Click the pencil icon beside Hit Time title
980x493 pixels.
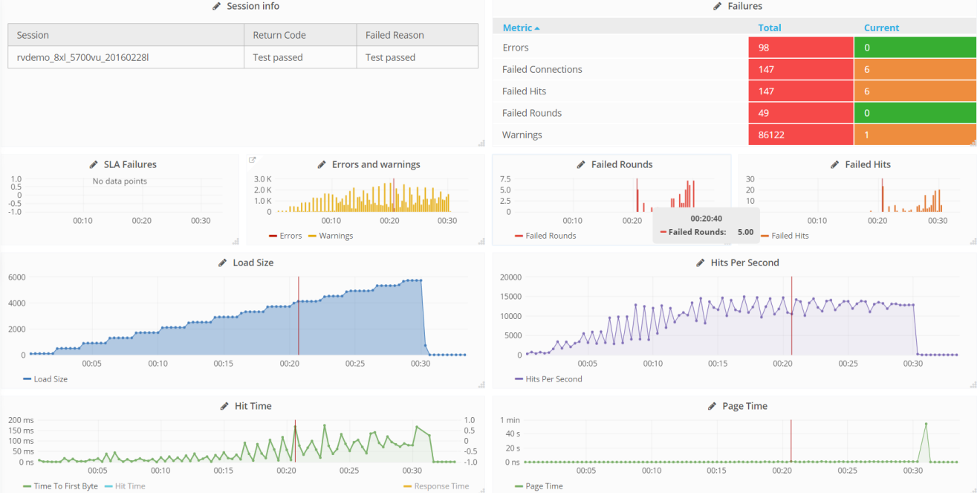[224, 406]
